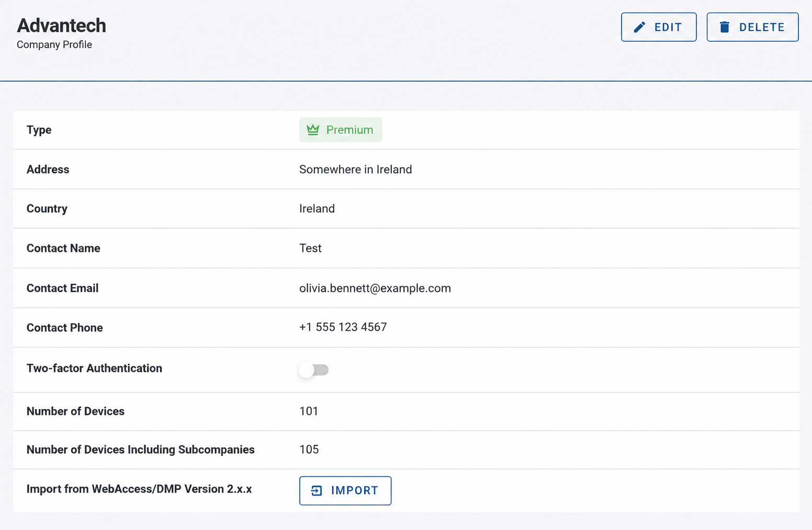Click the Import button
812x530 pixels.
[x=345, y=491]
